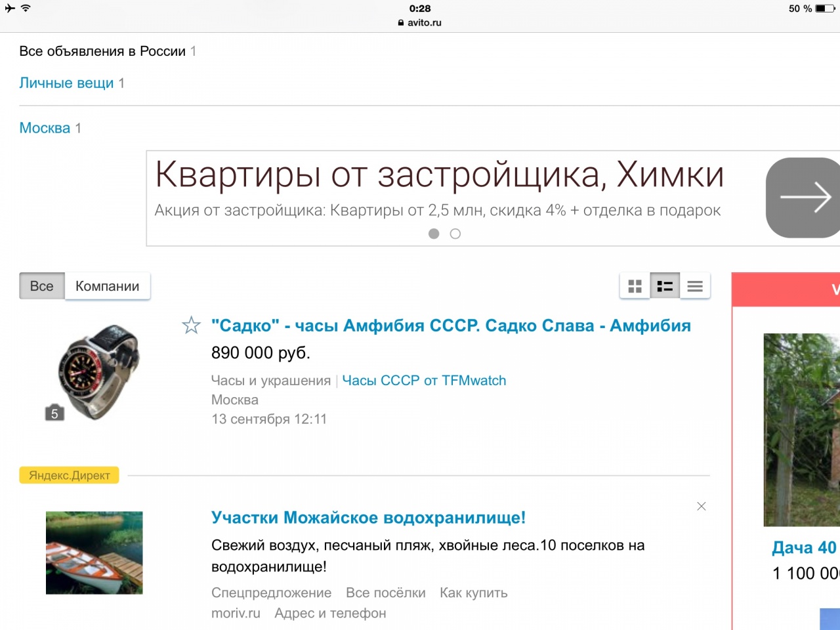
Task: Select the first banner slide dot
Action: coord(434,234)
